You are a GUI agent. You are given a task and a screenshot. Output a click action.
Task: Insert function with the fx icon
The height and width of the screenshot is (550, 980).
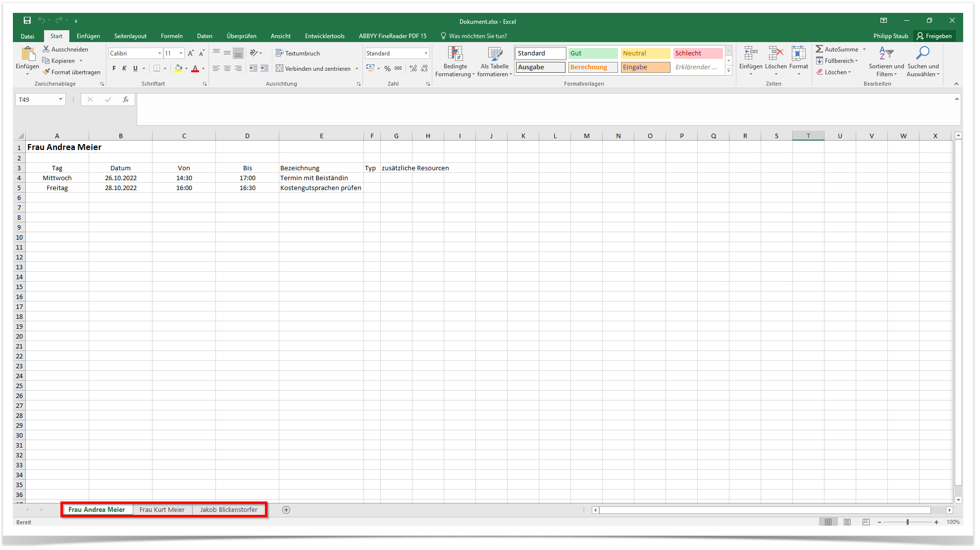click(x=126, y=100)
